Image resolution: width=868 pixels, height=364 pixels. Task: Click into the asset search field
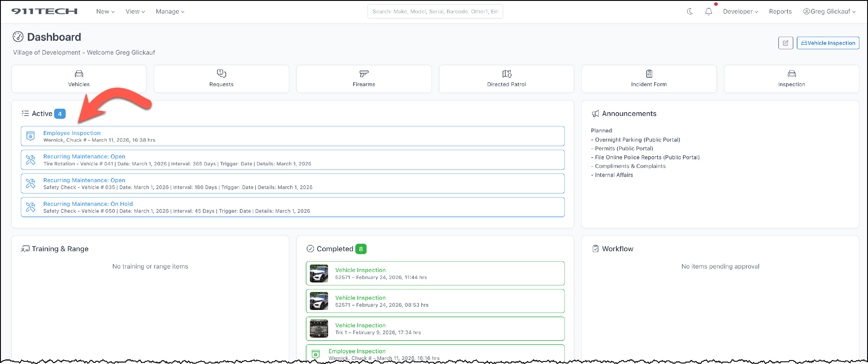(435, 12)
